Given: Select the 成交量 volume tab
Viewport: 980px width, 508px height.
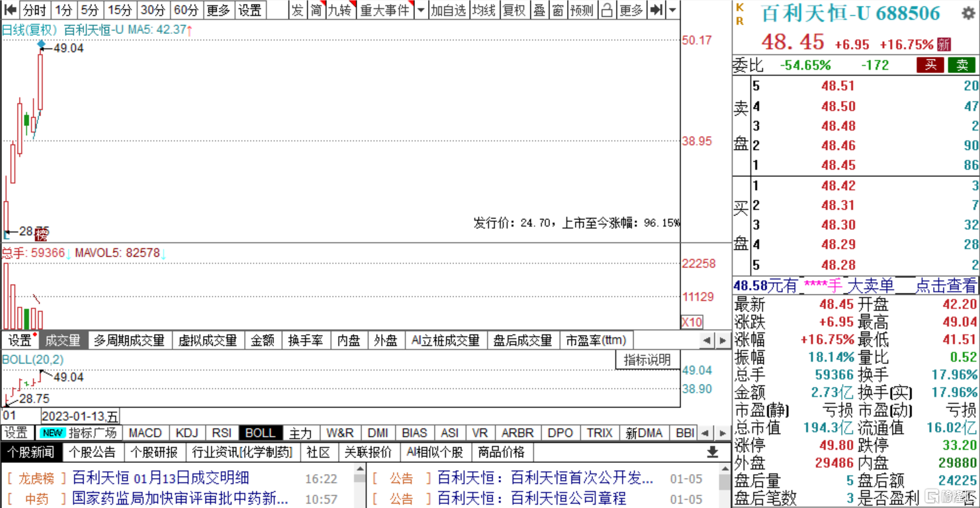Looking at the screenshot, I should click(x=63, y=340).
